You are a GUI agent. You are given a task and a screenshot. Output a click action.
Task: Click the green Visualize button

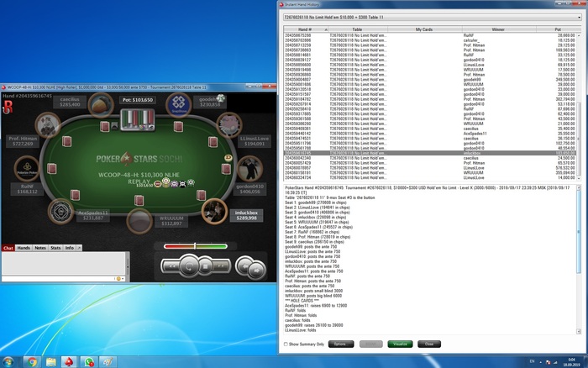(x=400, y=344)
